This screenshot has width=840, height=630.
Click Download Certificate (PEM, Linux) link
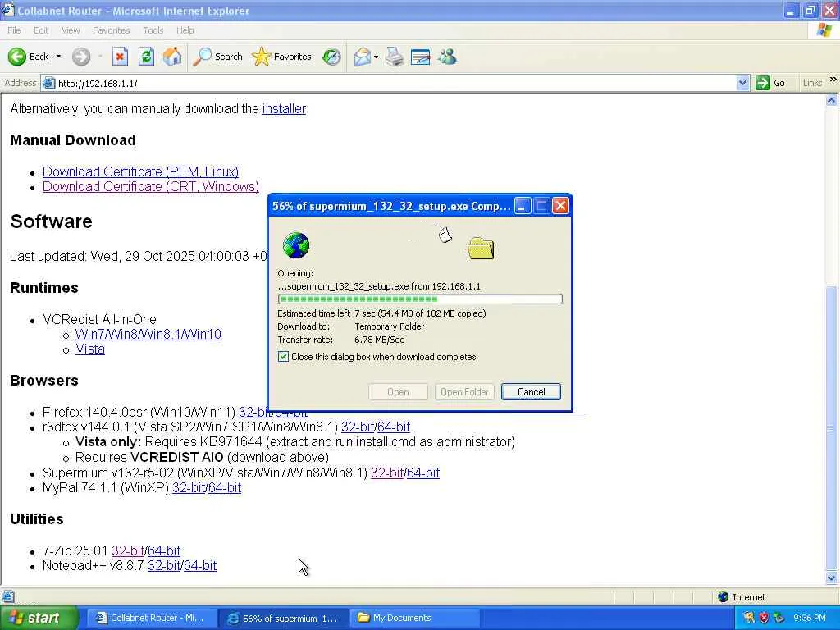(140, 171)
